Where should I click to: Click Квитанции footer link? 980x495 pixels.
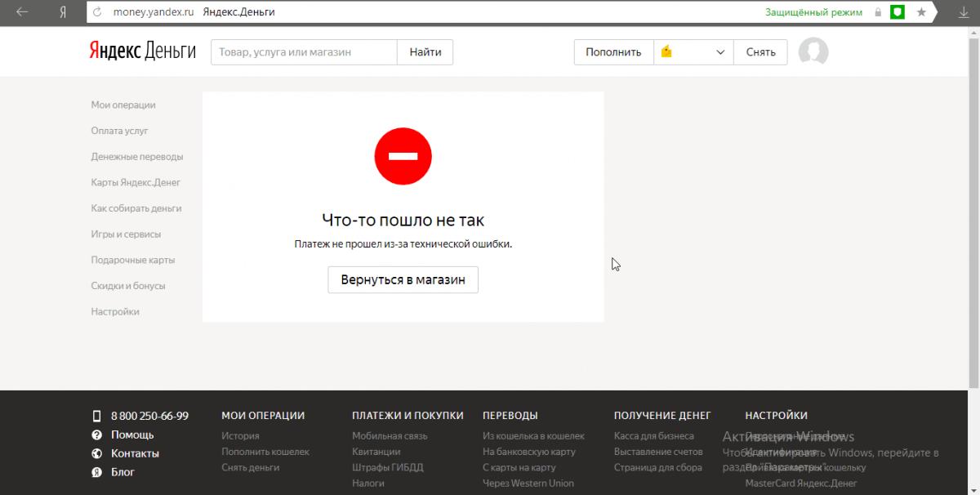376,452
